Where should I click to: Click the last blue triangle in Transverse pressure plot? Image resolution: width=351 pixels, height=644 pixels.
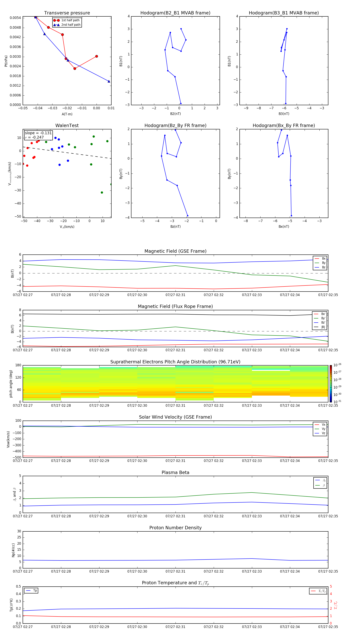[109, 81]
